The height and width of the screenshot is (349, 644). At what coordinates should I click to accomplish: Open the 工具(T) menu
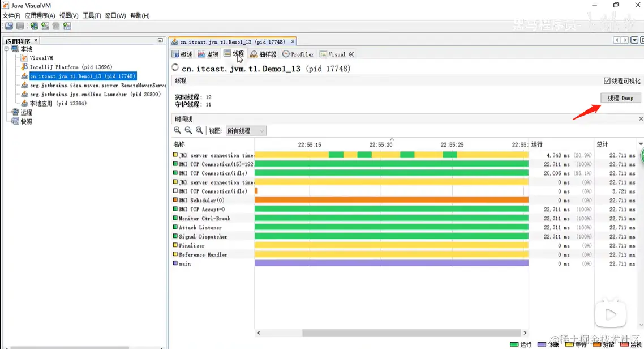click(92, 16)
